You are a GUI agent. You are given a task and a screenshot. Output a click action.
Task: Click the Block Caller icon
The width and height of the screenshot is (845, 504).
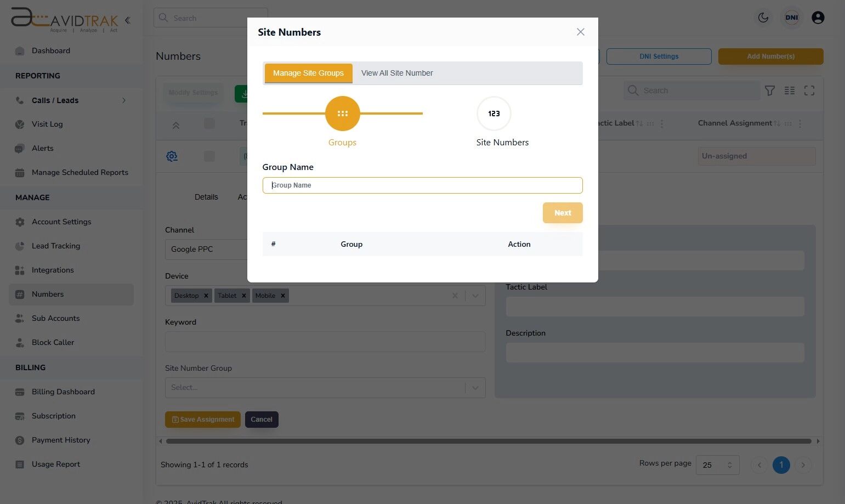pyautogui.click(x=20, y=343)
